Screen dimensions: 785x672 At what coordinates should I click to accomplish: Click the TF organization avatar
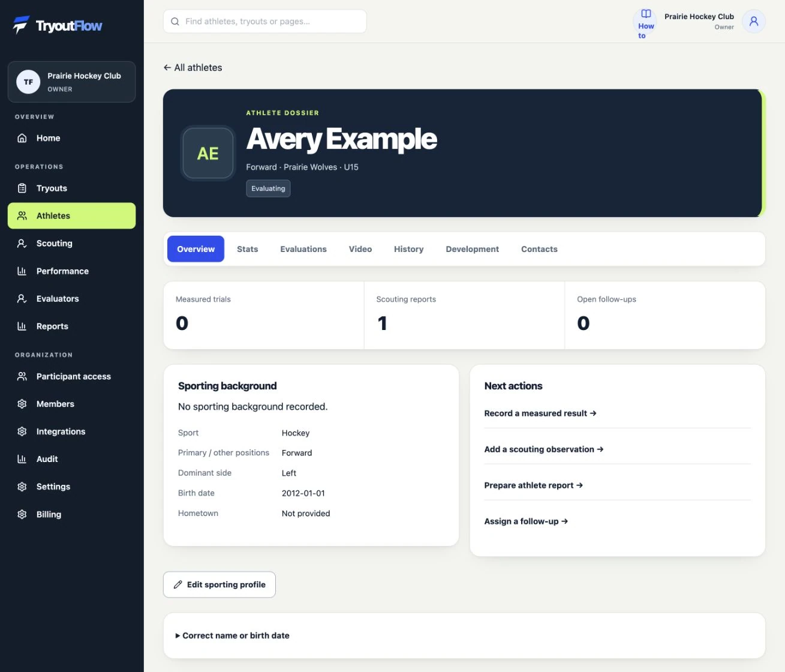(x=28, y=82)
